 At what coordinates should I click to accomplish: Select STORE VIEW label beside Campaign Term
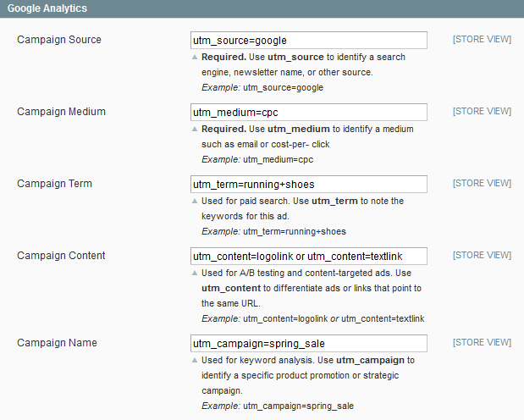pos(482,184)
